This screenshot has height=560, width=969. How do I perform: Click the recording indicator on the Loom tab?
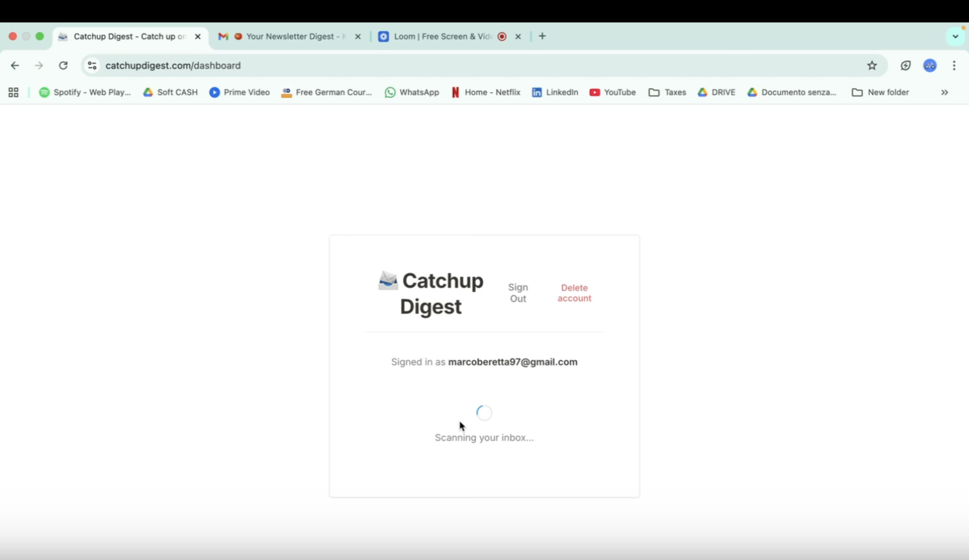(502, 36)
